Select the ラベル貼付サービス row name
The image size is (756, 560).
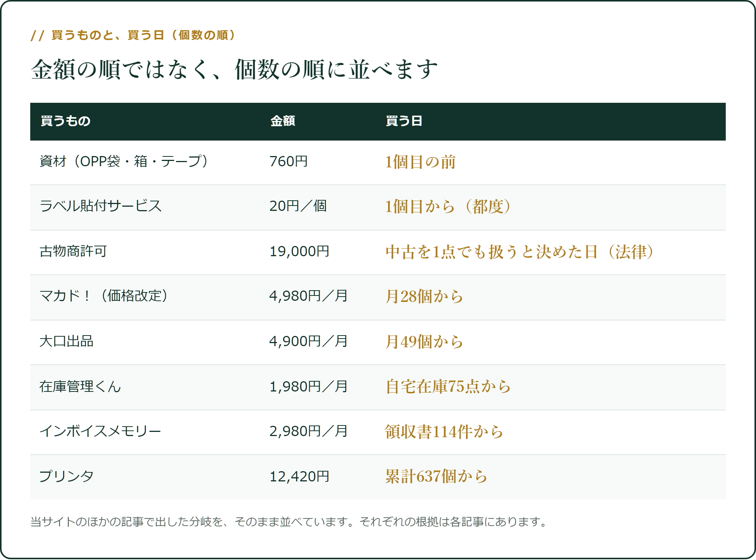pyautogui.click(x=101, y=206)
